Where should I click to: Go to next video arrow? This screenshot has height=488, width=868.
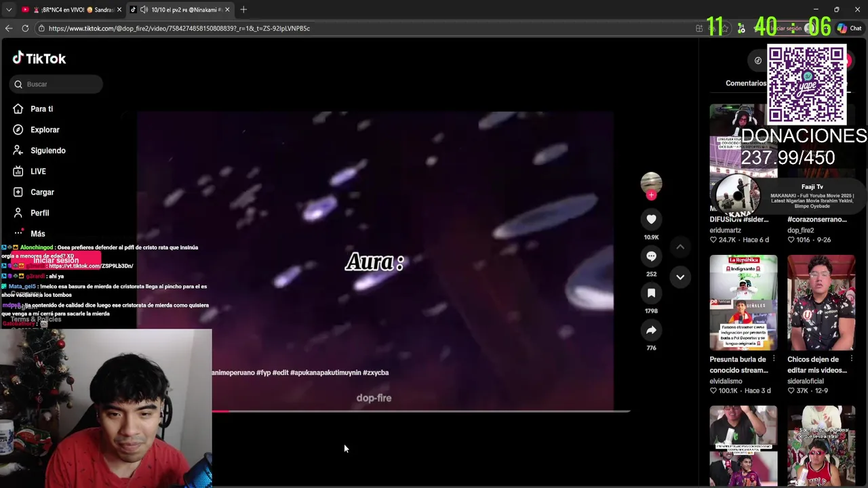click(680, 277)
